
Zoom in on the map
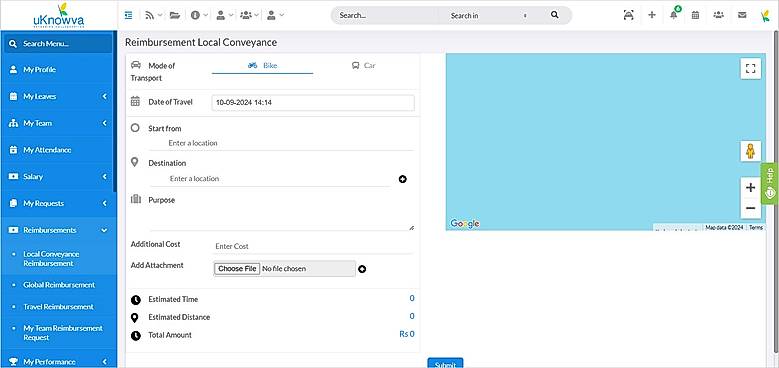coord(750,188)
